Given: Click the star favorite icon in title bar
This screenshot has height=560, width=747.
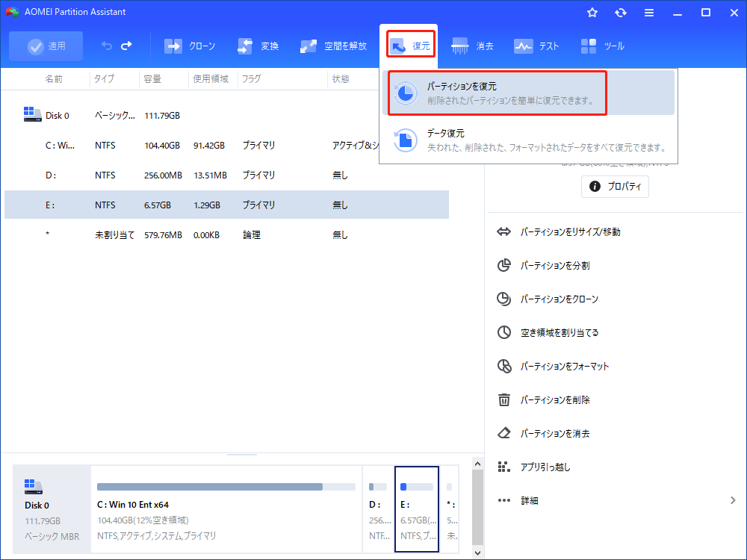Looking at the screenshot, I should pyautogui.click(x=592, y=13).
